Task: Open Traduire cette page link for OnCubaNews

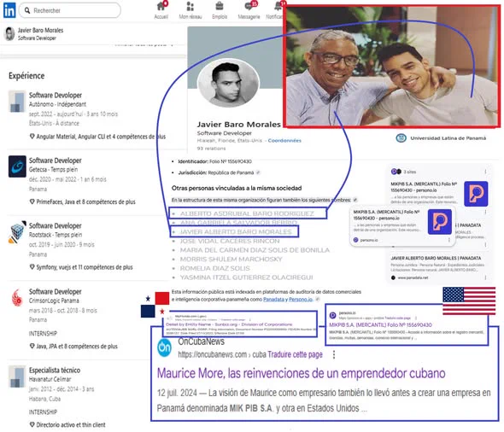Action: click(295, 354)
